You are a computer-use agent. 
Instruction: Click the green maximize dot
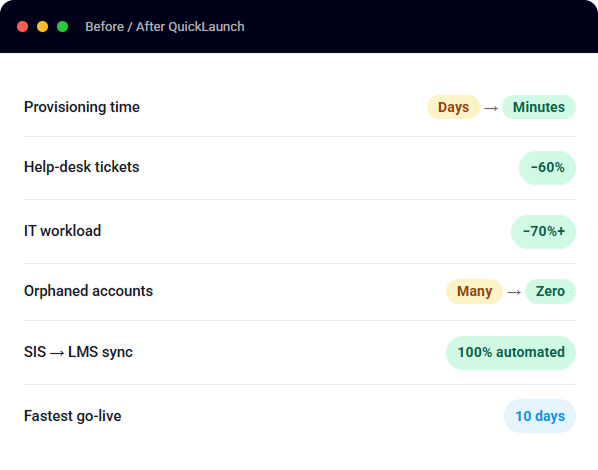(x=63, y=27)
